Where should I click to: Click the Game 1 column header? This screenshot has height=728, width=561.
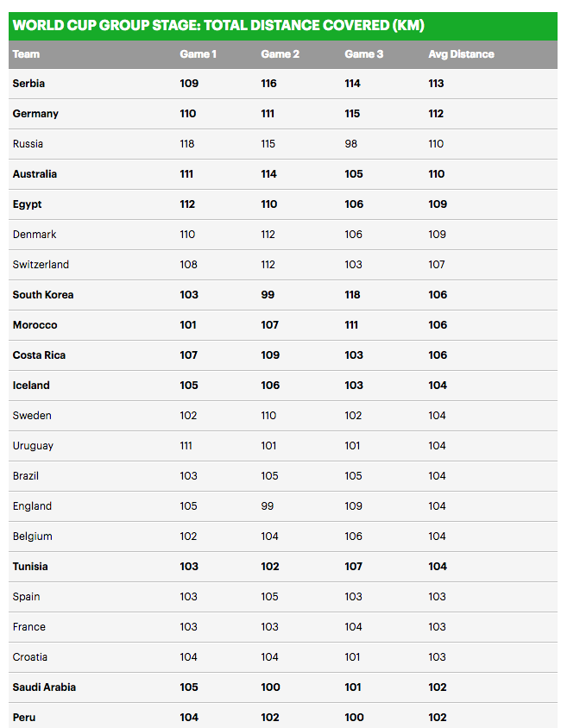point(198,53)
